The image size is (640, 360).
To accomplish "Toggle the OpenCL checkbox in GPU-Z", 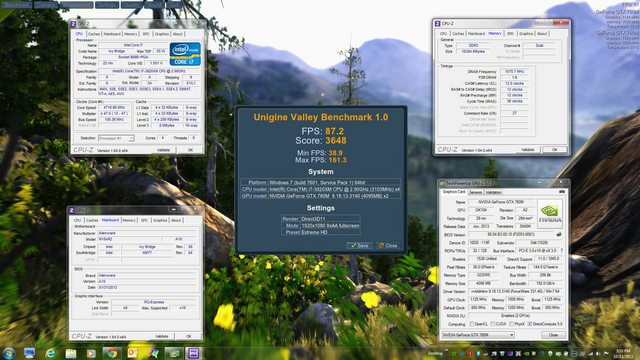I will (472, 324).
